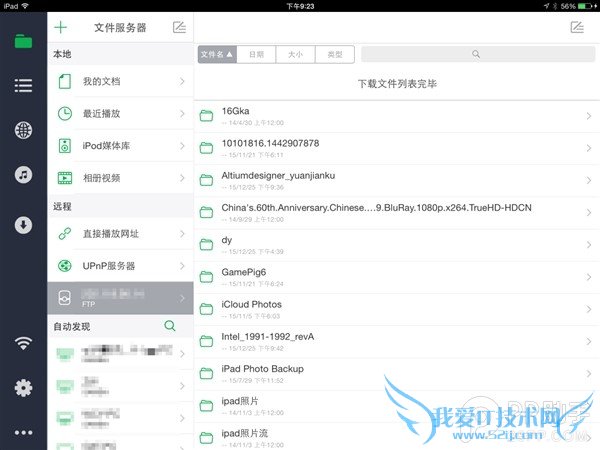Open the China's.60th.Anniversary BluRay folder
The image size is (600, 450).
pos(377,208)
